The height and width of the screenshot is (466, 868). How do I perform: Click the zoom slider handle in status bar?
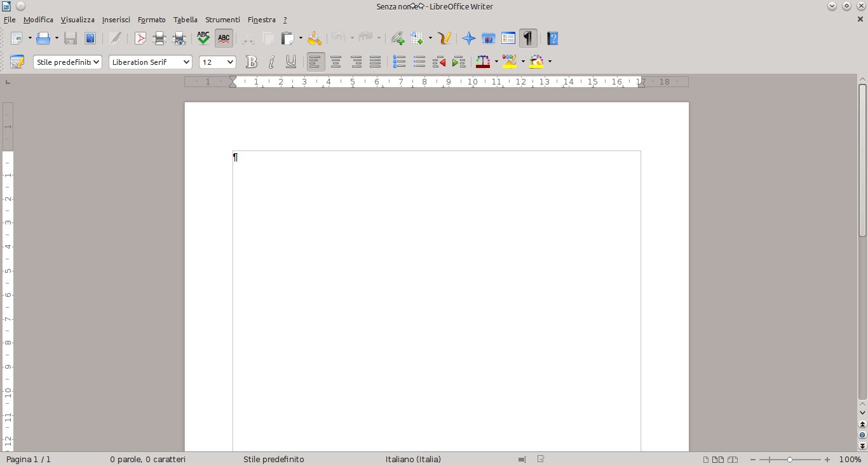790,459
